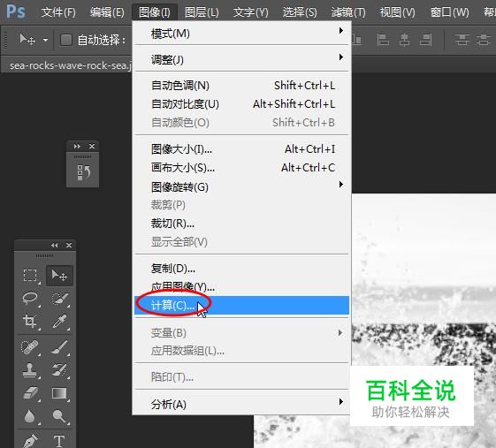Choose 图像大小(I)... menu entry
The image size is (496, 448).
point(242,149)
